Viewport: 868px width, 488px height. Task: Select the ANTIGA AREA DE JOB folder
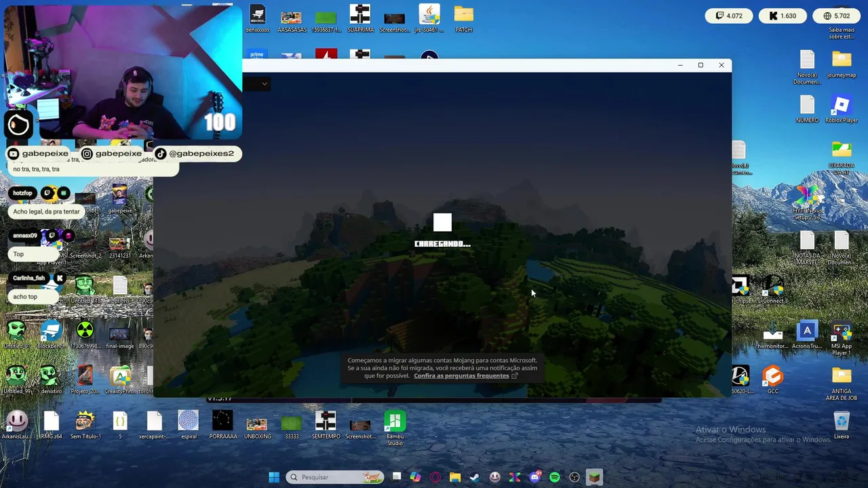tap(842, 383)
